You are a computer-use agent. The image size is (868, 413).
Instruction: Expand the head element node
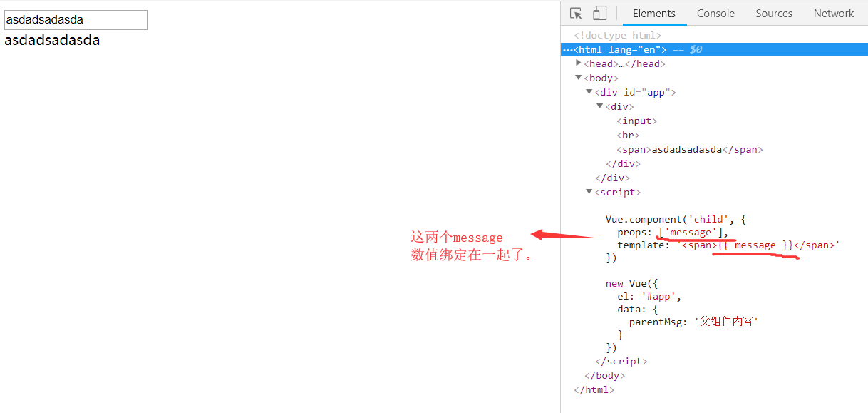(x=579, y=63)
